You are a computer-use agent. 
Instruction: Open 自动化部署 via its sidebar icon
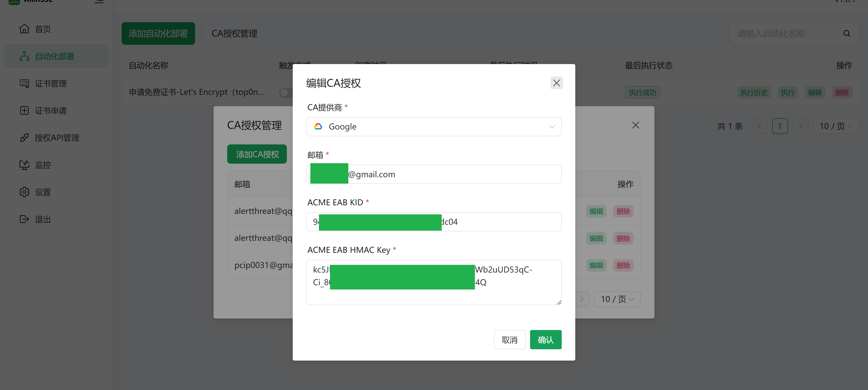pyautogui.click(x=24, y=56)
